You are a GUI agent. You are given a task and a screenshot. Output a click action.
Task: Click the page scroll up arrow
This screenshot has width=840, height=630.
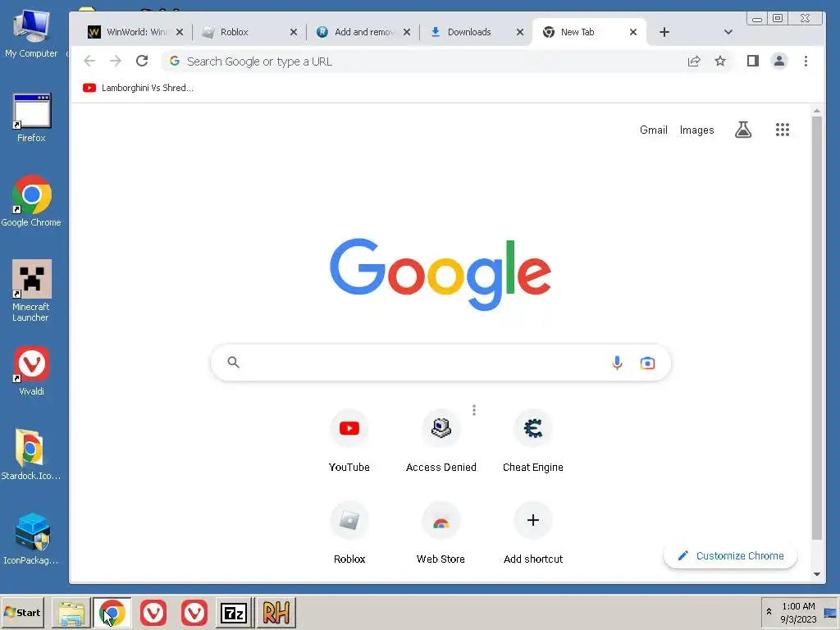coord(816,111)
